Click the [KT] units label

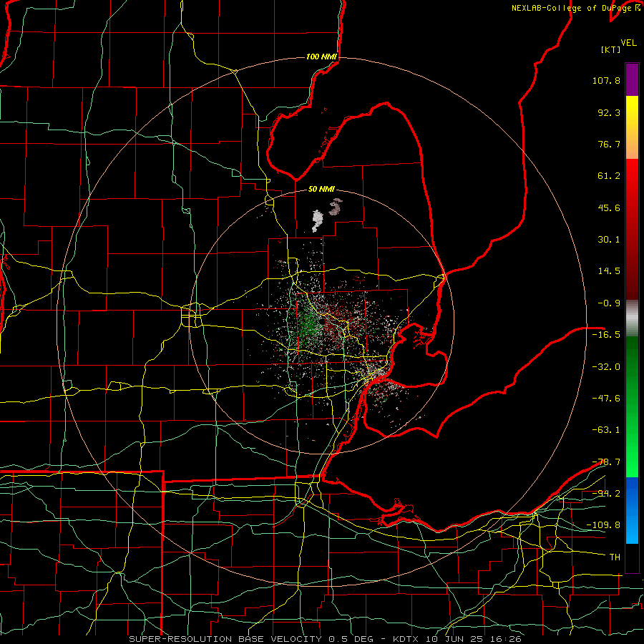tap(611, 49)
